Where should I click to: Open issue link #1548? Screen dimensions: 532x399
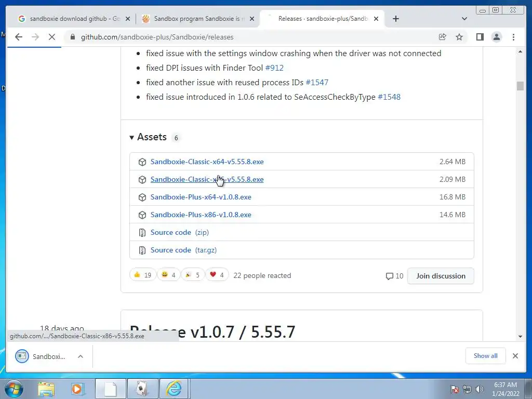389,97
